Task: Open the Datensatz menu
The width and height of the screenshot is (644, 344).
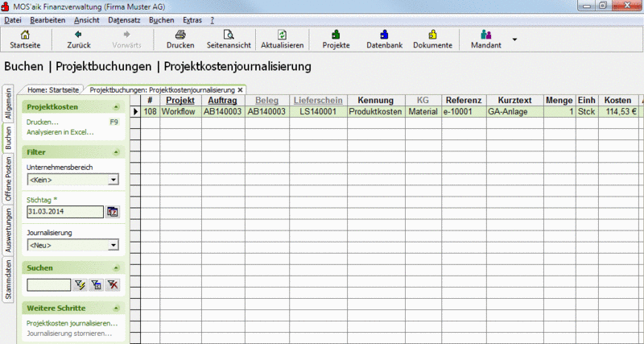Action: (x=124, y=20)
